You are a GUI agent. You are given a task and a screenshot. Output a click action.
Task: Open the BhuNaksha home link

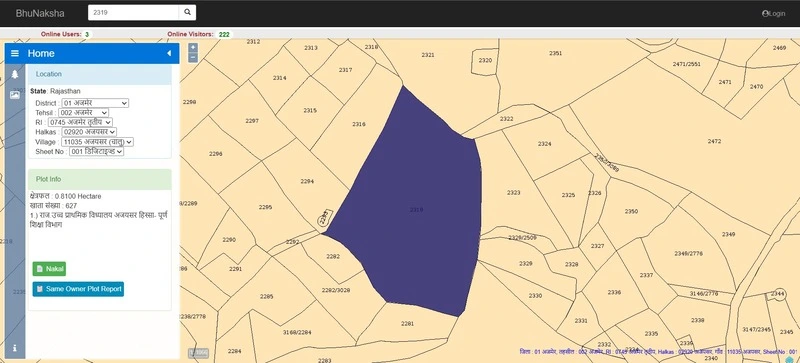40,13
